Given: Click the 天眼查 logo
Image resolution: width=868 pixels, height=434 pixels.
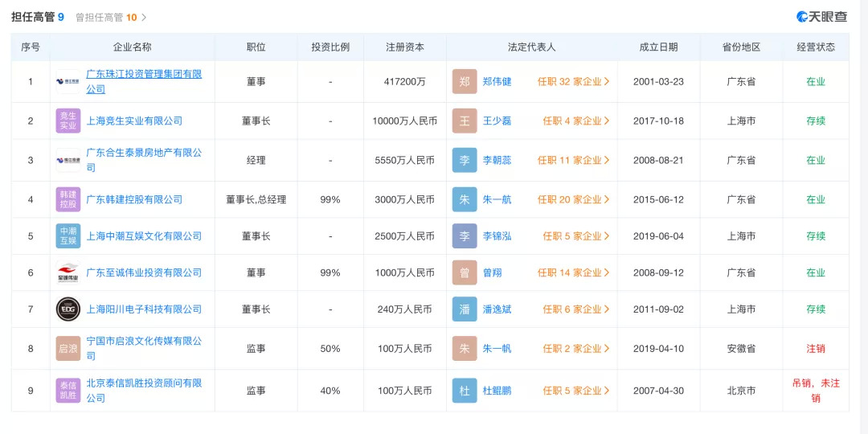Looking at the screenshot, I should click(821, 17).
